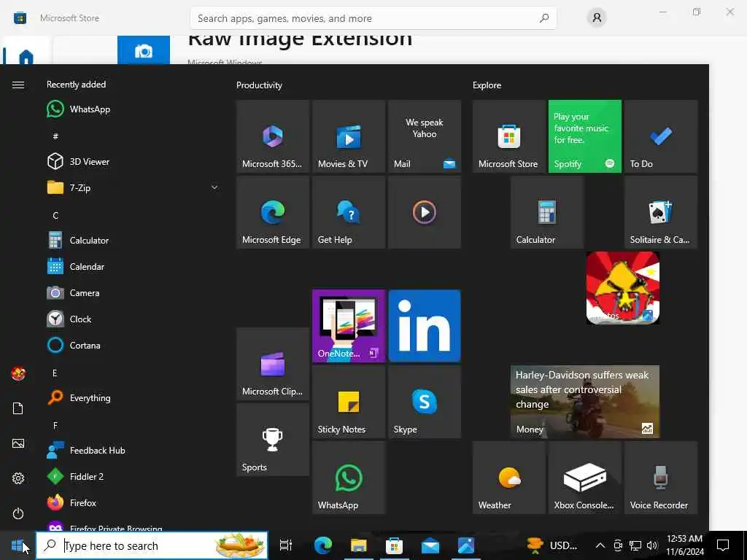Viewport: 747px width, 560px height.
Task: Open Settings gear in Start sidebar
Action: (18, 478)
